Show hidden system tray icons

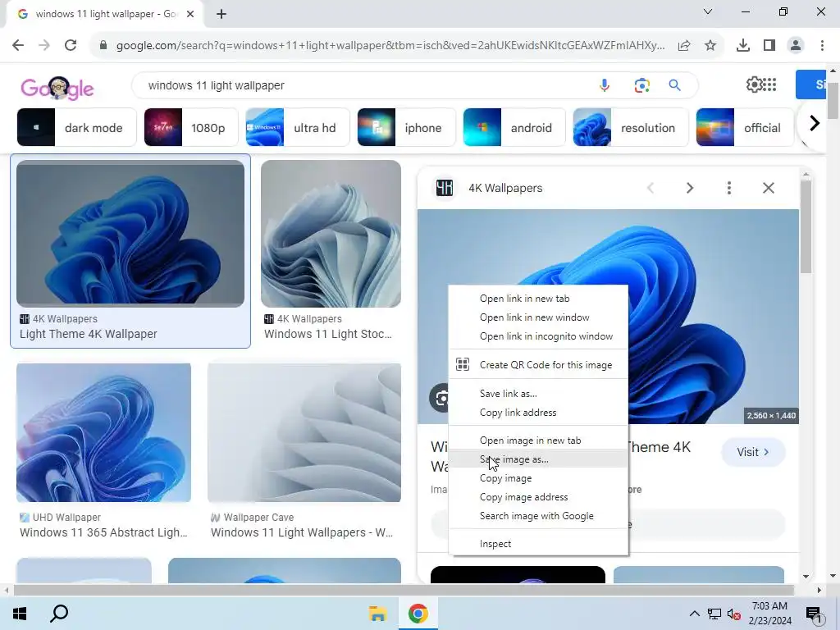point(694,614)
